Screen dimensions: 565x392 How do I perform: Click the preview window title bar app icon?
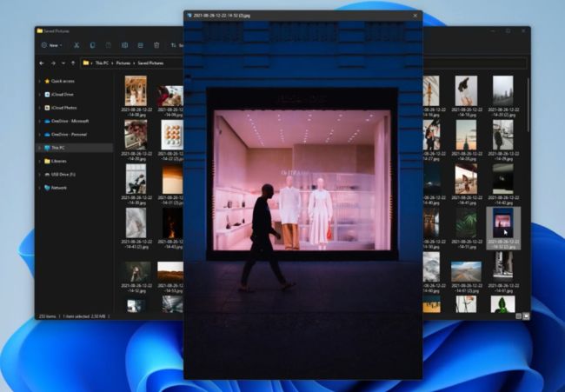coord(189,15)
